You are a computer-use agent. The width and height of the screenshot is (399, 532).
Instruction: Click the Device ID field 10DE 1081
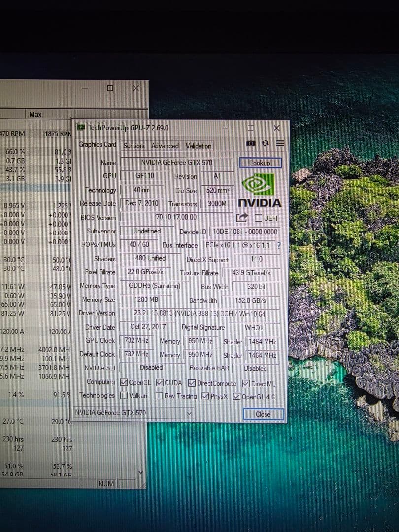tap(245, 232)
